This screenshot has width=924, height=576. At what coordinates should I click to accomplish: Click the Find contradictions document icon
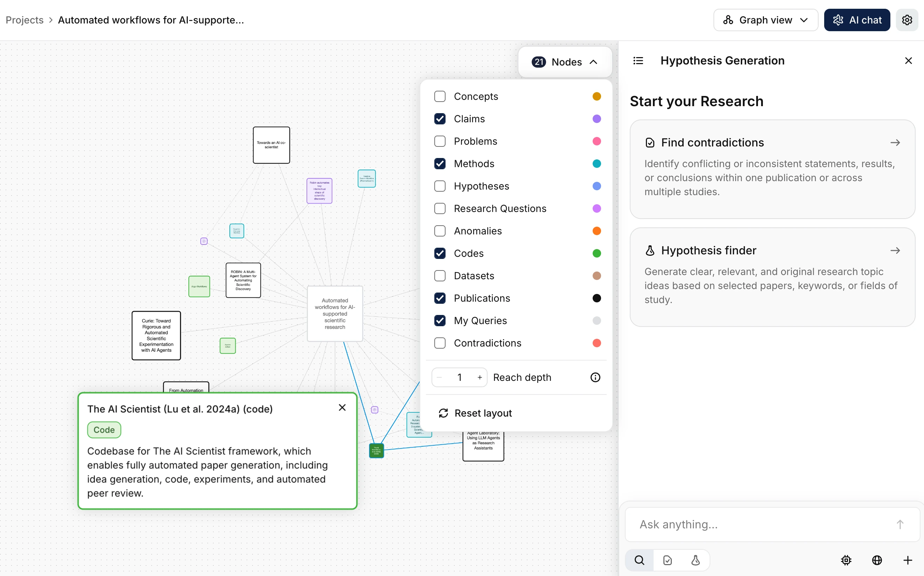(x=650, y=143)
